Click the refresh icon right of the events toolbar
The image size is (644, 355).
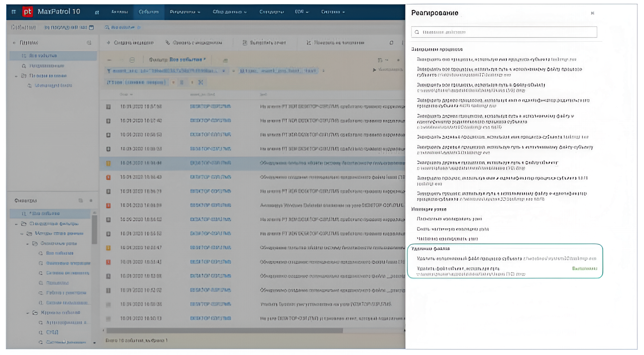tap(391, 43)
